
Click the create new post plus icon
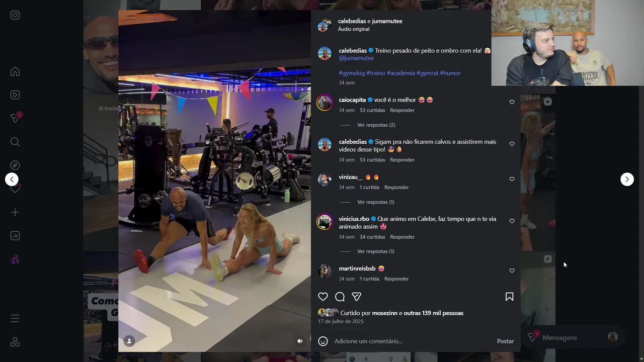point(15,212)
